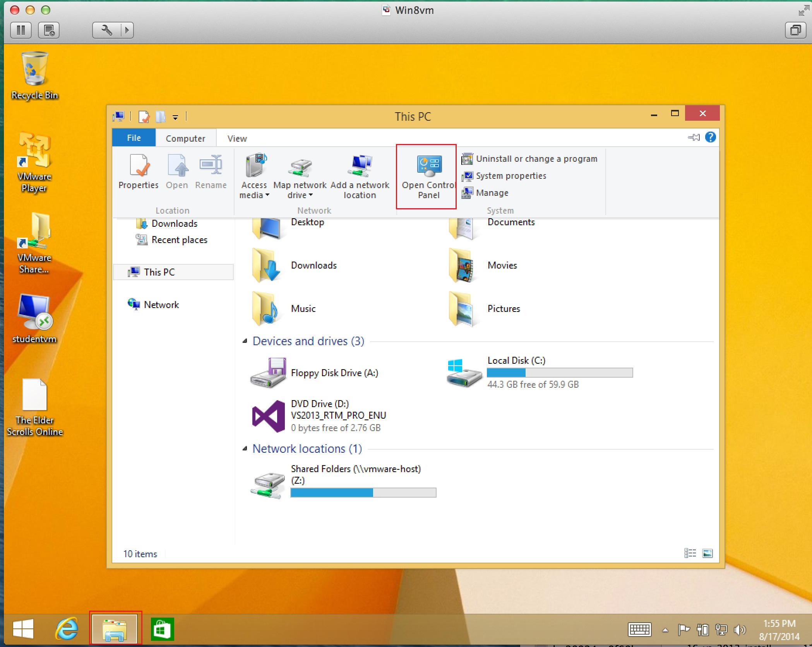The width and height of the screenshot is (812, 647).
Task: Select Network in navigation pane
Action: (x=161, y=305)
